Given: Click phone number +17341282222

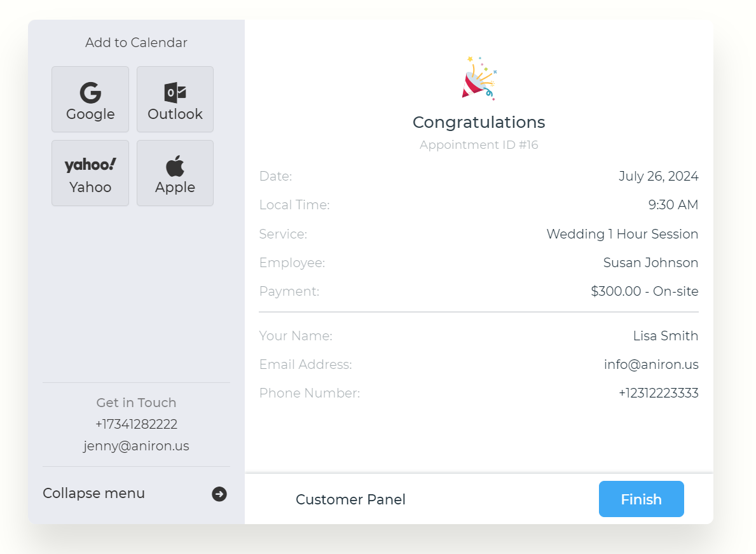Looking at the screenshot, I should (136, 424).
